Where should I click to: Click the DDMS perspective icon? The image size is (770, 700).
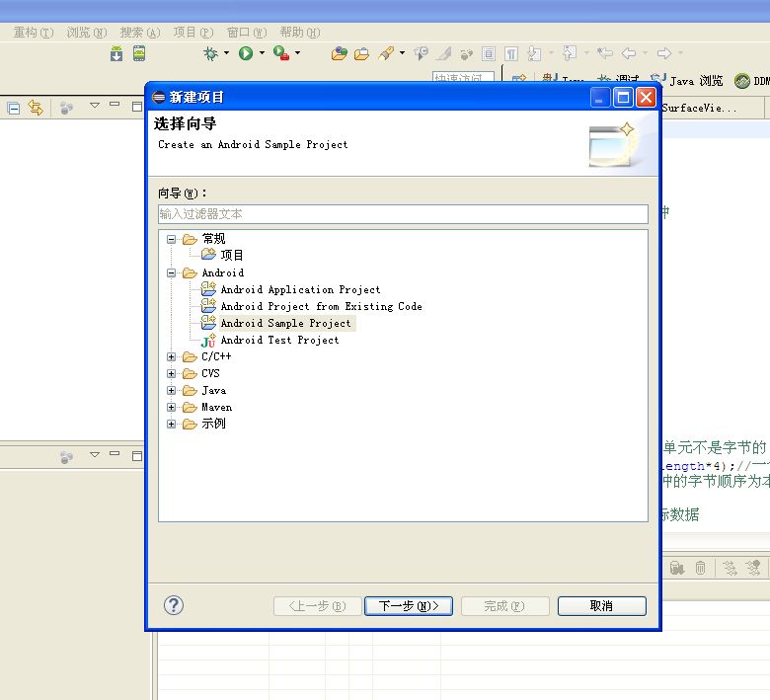tap(742, 81)
